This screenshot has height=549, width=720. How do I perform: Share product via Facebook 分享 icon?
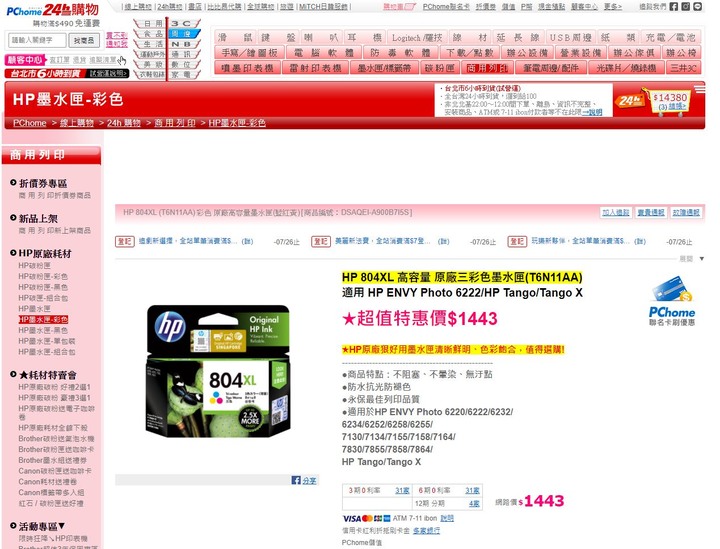[304, 480]
